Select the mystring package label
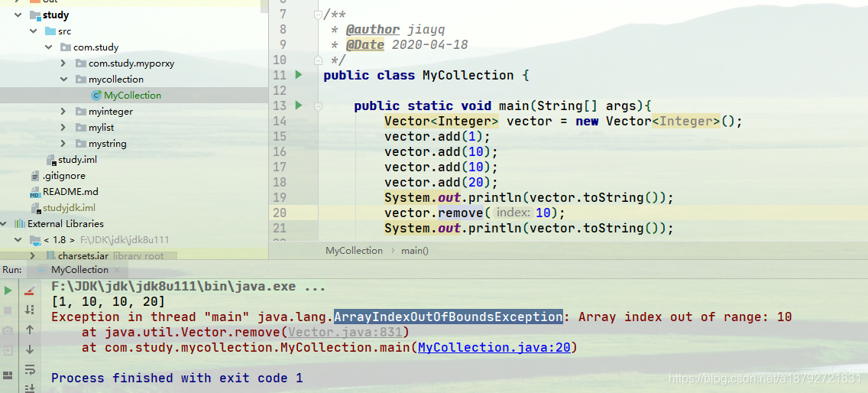The width and height of the screenshot is (868, 393). [108, 144]
